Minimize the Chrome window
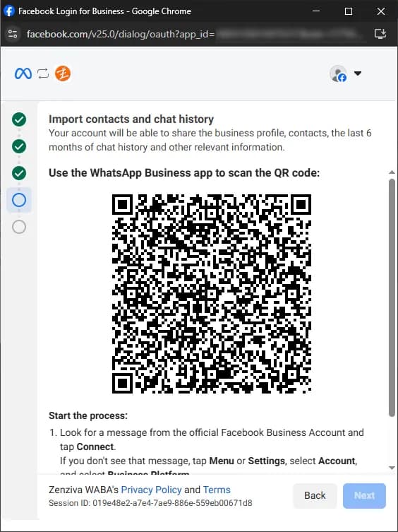The image size is (398, 532). point(316,11)
